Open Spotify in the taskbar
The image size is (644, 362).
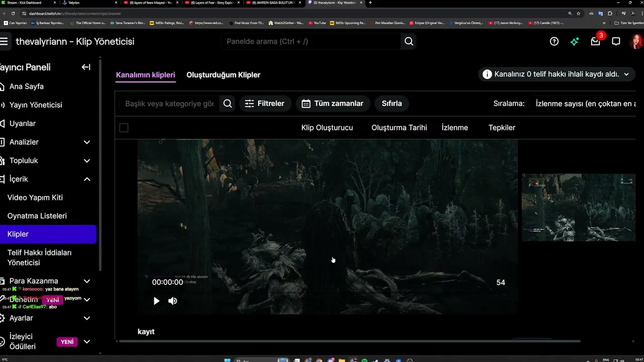point(365,360)
